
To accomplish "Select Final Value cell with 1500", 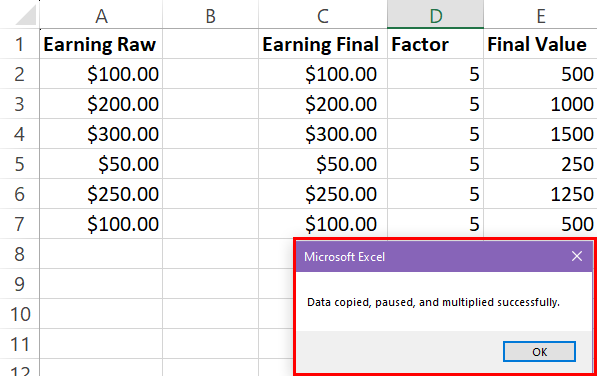I will tap(540, 134).
